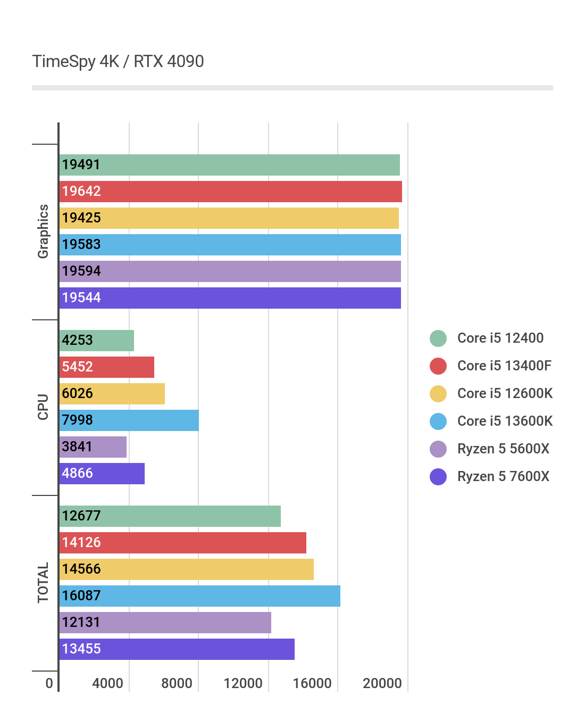
Task: Click the TOTAL axis category label
Action: coord(43,583)
